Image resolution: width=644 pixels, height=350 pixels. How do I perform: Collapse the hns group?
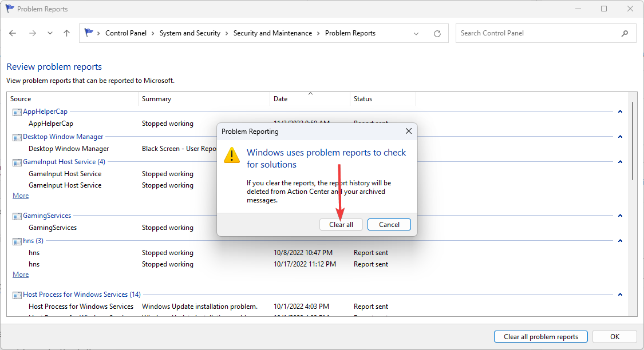coord(620,241)
